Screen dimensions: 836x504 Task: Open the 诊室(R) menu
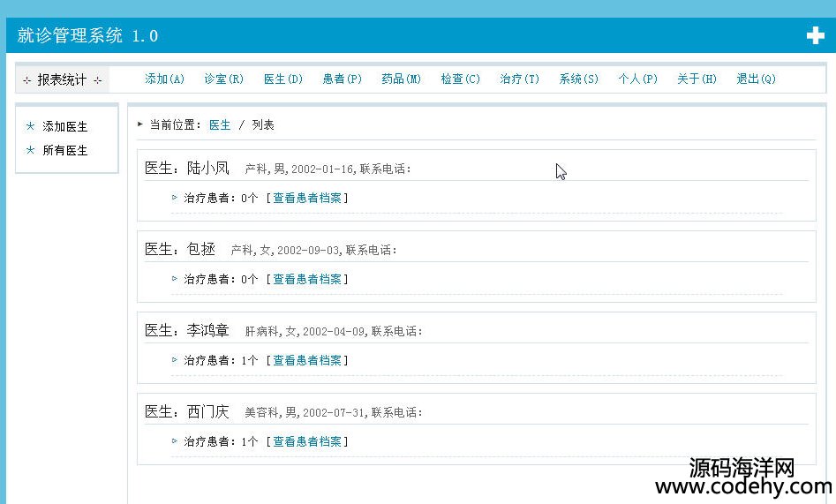pos(224,79)
